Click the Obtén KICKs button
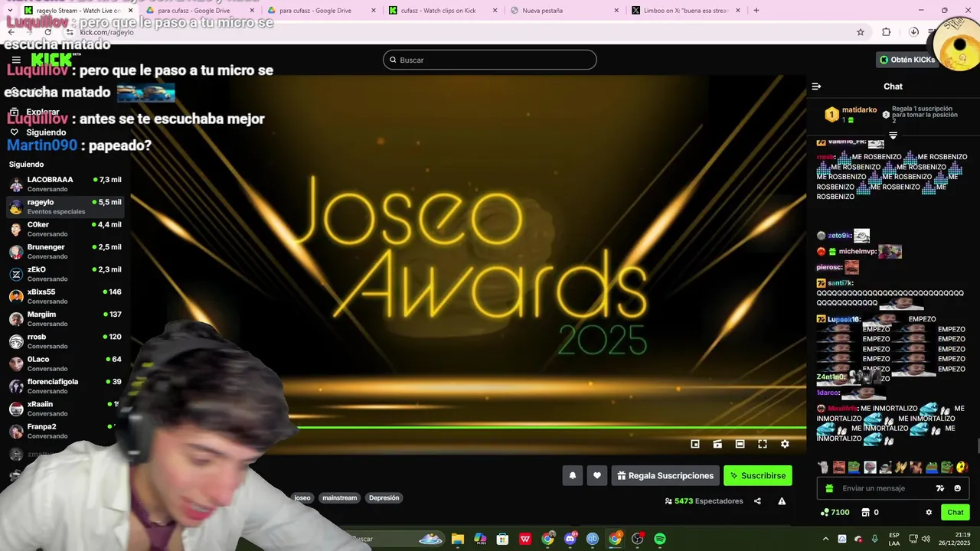This screenshot has width=980, height=551. [907, 60]
